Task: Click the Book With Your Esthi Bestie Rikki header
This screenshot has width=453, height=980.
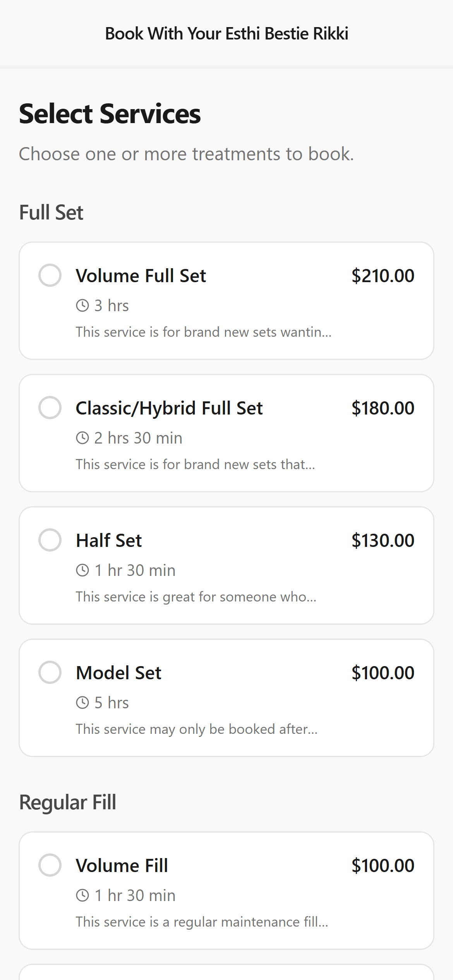Action: [x=226, y=34]
